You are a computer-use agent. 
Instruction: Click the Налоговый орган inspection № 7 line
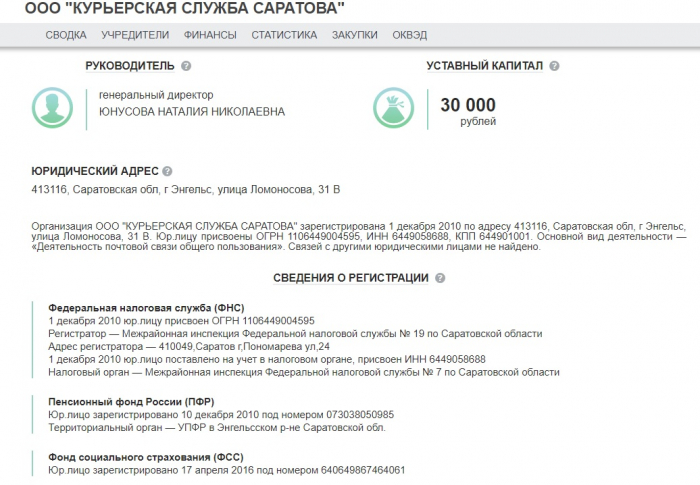coord(304,372)
